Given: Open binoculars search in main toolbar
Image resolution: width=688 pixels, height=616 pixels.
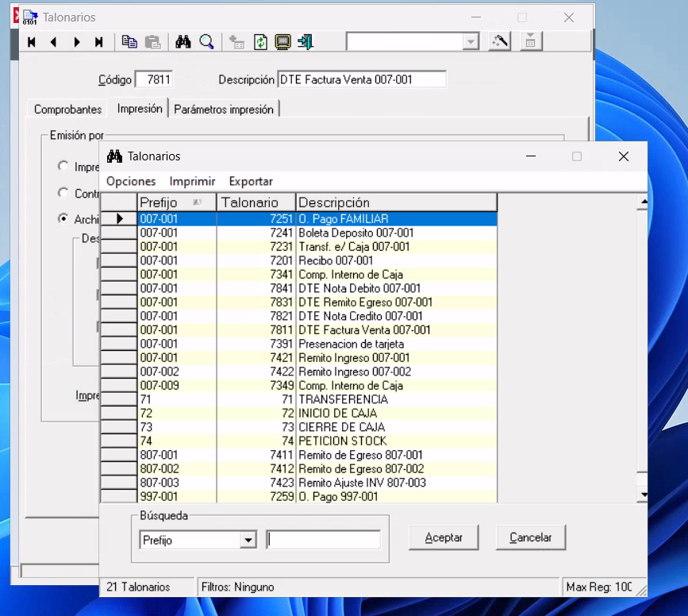Looking at the screenshot, I should (183, 42).
